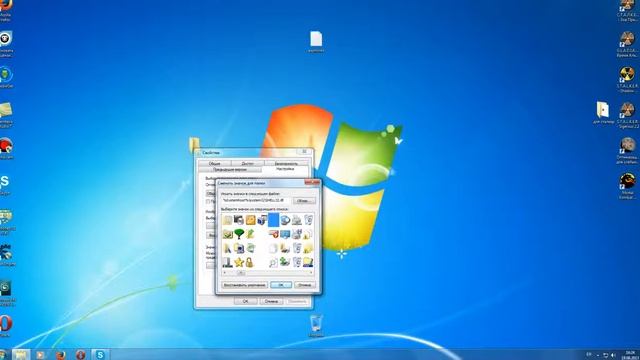The height and width of the screenshot is (360, 640).
Task: Click the icon file path input field
Action: click(256, 200)
